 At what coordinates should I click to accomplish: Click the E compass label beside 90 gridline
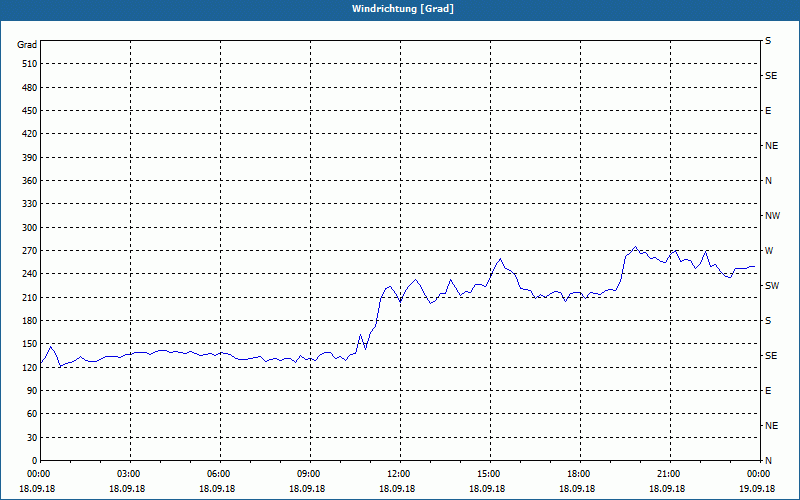pyautogui.click(x=768, y=391)
